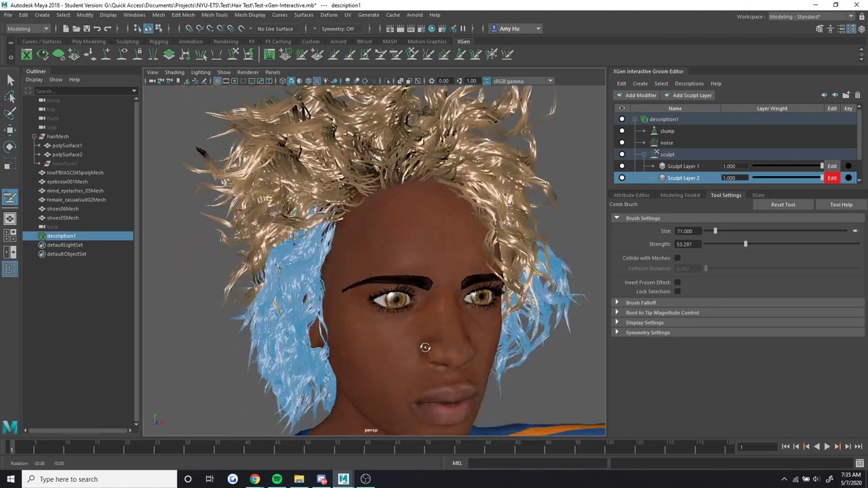The height and width of the screenshot is (488, 868).
Task: Click the Add Sculpt Layer button
Action: [x=688, y=95]
